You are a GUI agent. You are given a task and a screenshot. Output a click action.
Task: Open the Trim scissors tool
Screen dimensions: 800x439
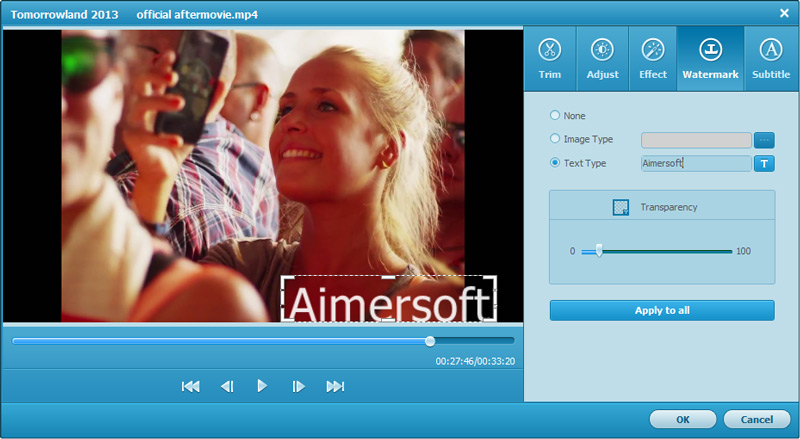coord(549,59)
